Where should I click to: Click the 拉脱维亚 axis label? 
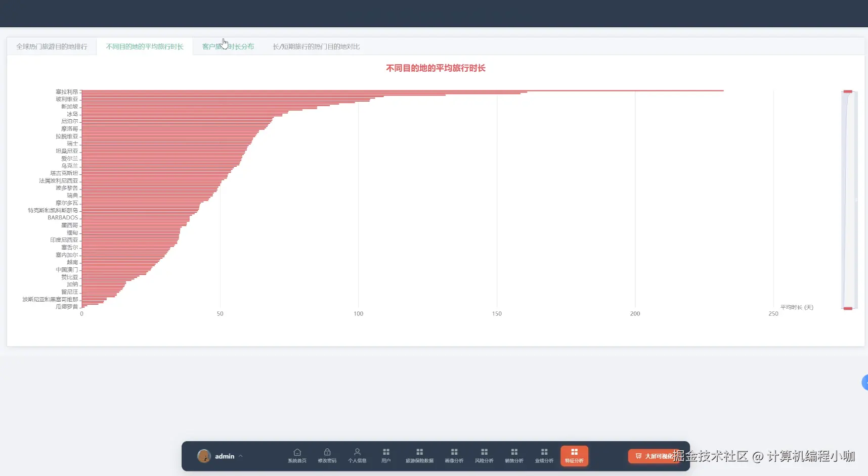pos(67,136)
